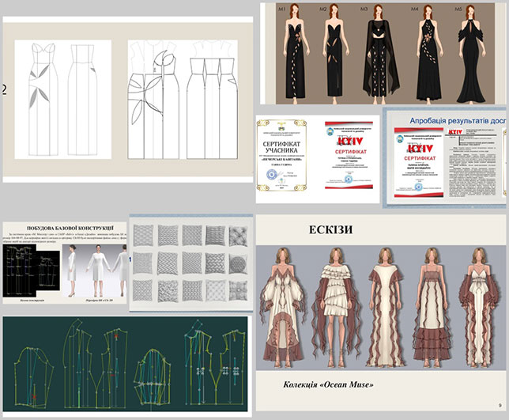The width and height of the screenshot is (509, 420).
Task: Click the dark pattern blueprint on construction slide
Action: click(x=30, y=270)
